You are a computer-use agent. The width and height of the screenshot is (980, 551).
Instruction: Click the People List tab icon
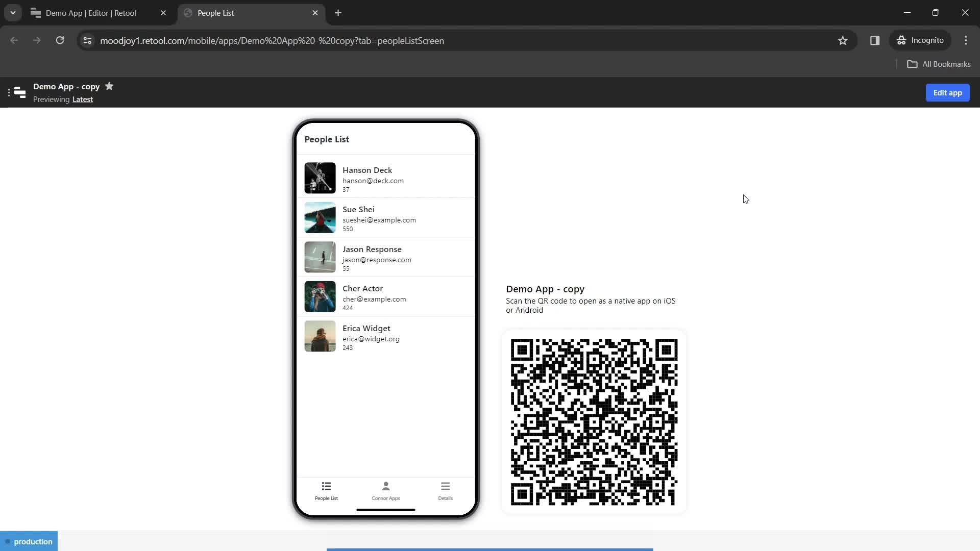327,486
